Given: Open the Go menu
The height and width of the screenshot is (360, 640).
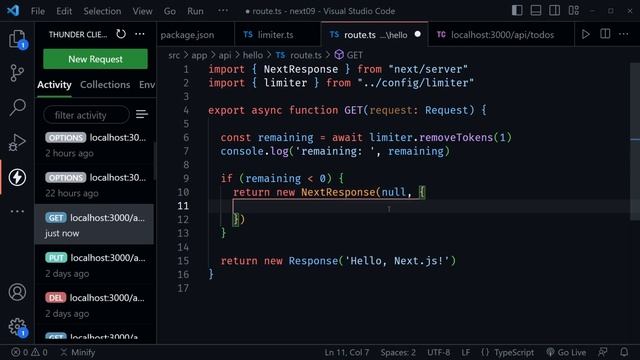Looking at the screenshot, I should point(169,11).
